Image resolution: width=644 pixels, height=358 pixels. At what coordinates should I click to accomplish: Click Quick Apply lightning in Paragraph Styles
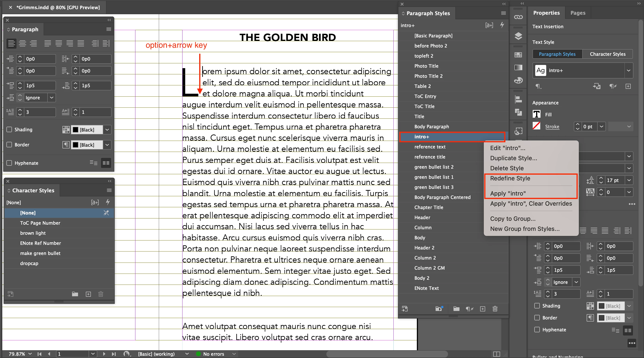502,25
